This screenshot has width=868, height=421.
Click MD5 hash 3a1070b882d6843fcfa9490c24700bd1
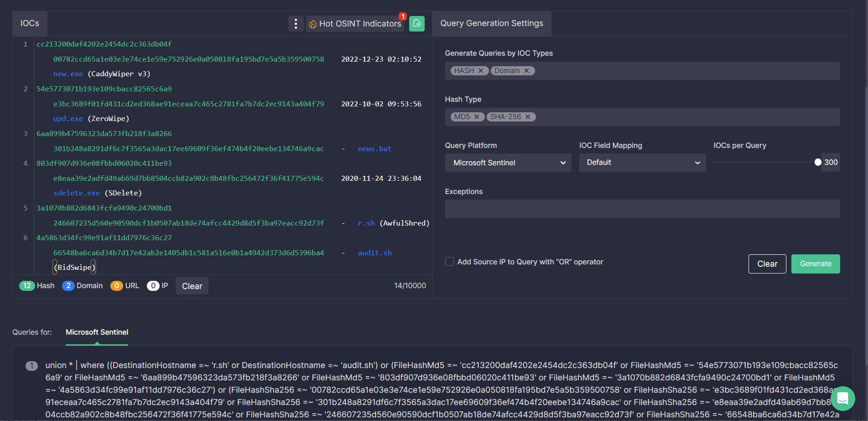click(x=104, y=208)
